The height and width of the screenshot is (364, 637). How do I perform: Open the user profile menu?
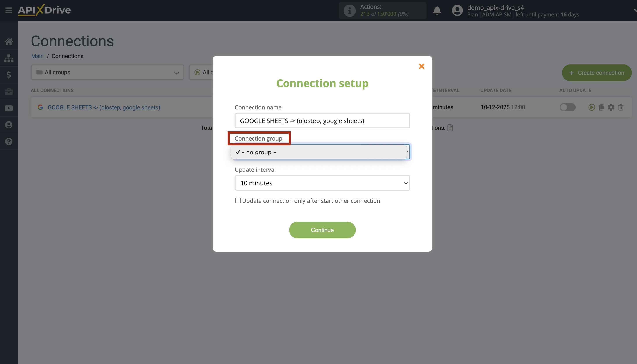coord(457,11)
